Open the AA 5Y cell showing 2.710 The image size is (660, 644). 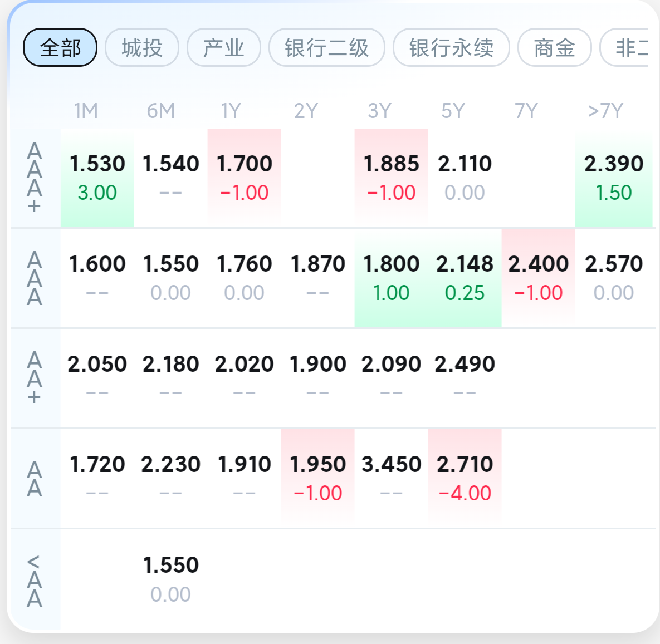tap(465, 478)
